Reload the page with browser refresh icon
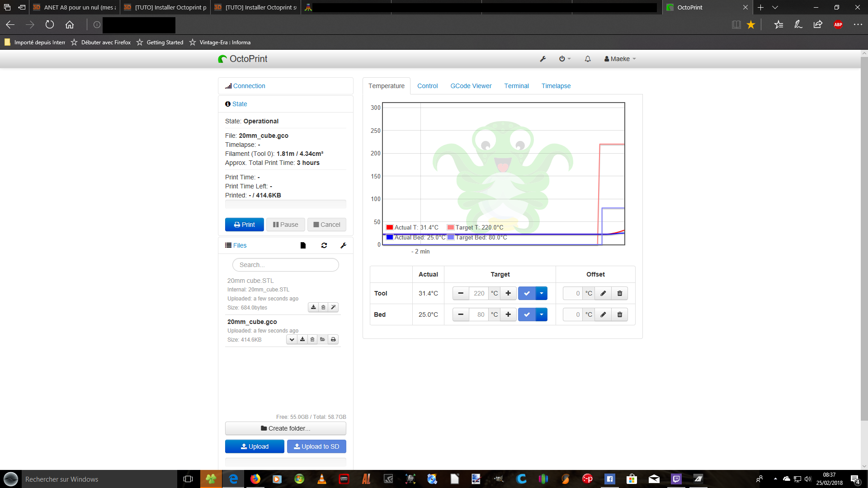 pos(50,25)
